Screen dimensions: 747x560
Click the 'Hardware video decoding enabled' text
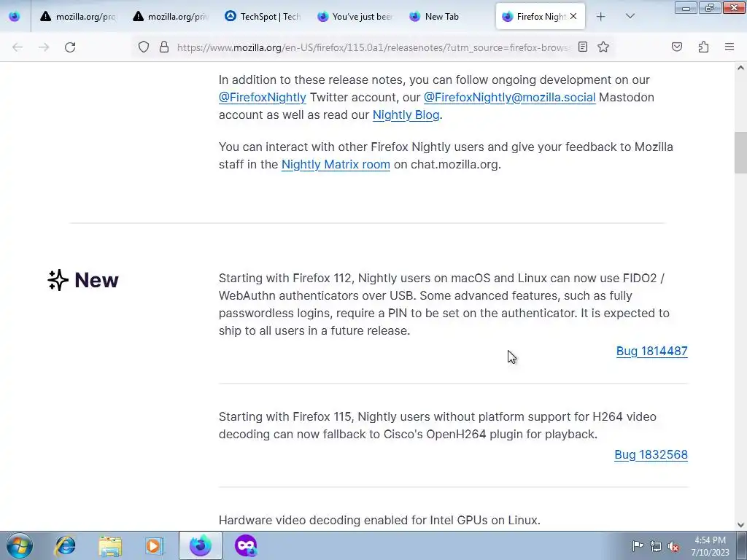[379, 520]
